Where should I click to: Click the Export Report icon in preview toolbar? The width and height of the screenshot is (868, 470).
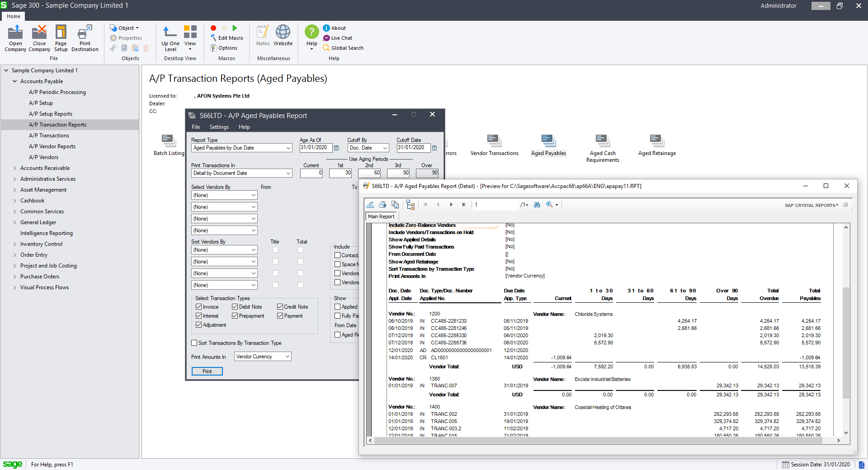(370, 205)
